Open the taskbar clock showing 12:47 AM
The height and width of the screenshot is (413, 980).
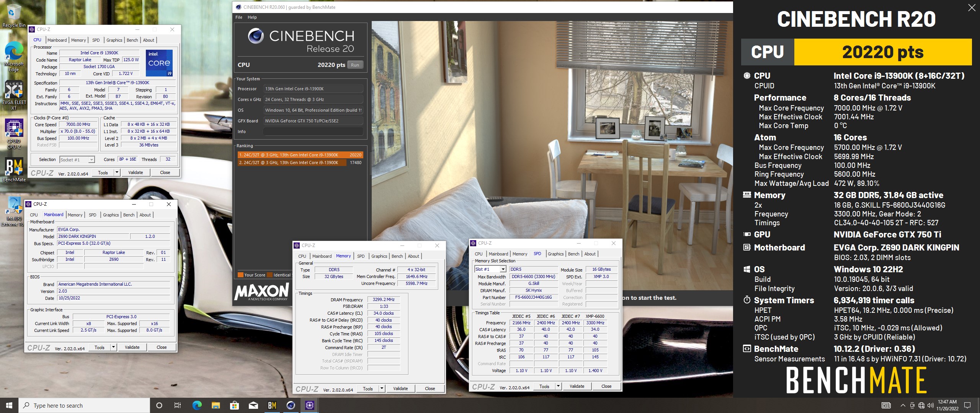point(947,405)
